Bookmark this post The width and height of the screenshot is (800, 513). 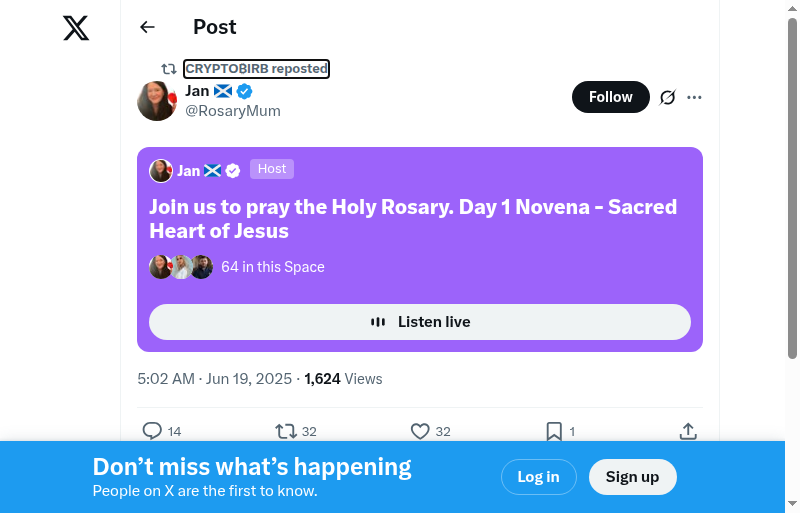[x=554, y=431]
